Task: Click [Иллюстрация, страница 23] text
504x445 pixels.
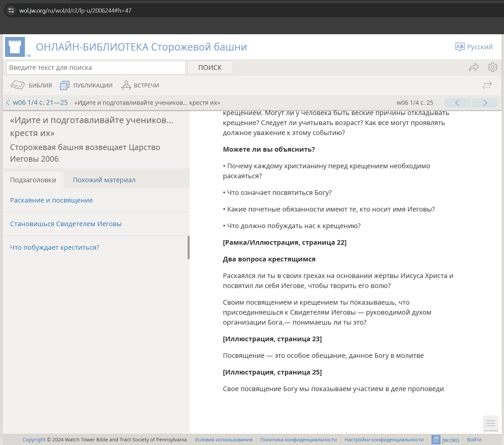Action: (272, 339)
